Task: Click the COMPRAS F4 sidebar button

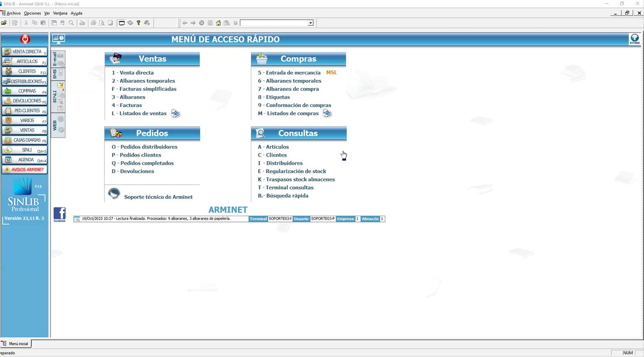Action: click(25, 91)
